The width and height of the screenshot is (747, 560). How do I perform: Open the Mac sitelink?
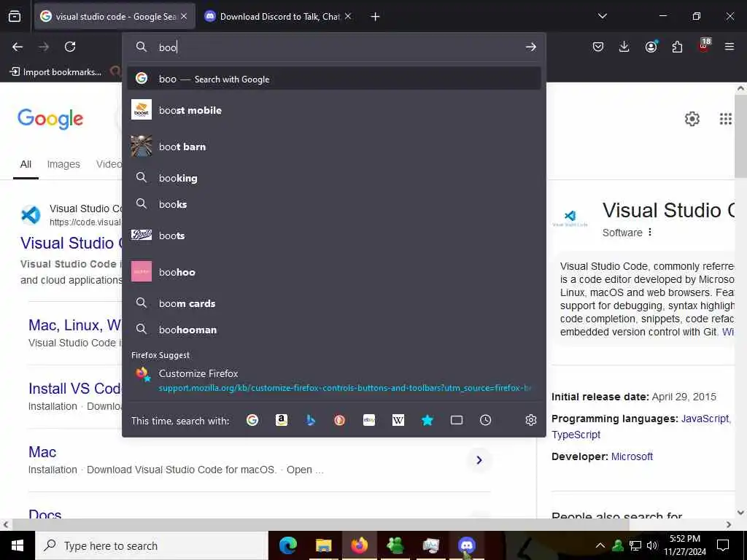(42, 452)
